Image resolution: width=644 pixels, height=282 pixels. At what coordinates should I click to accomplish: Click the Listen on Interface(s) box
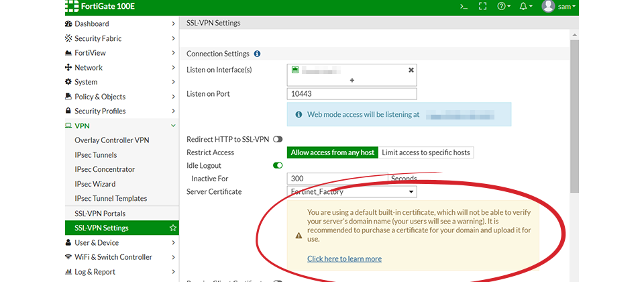click(352, 75)
